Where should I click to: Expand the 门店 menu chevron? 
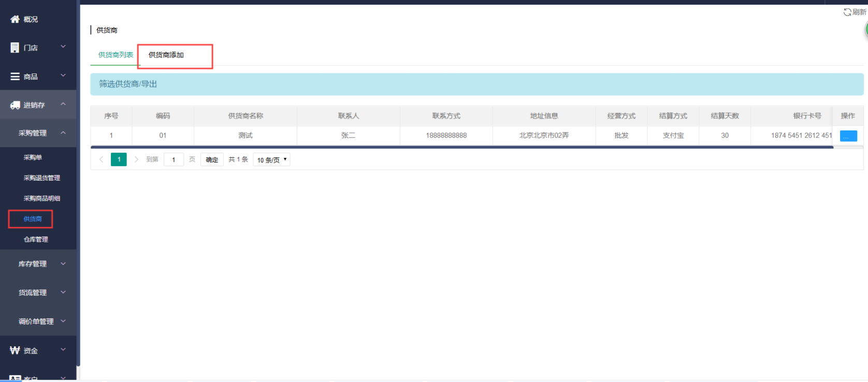tap(63, 47)
